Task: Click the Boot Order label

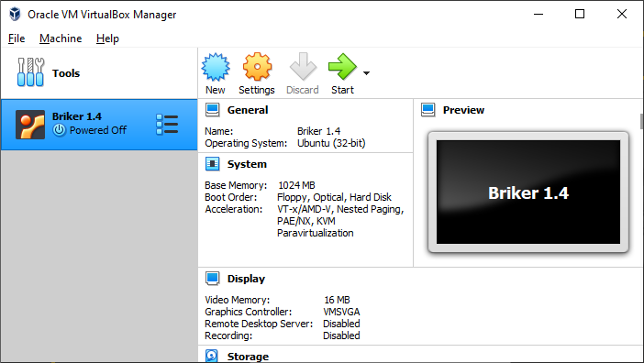Action: 231,197
